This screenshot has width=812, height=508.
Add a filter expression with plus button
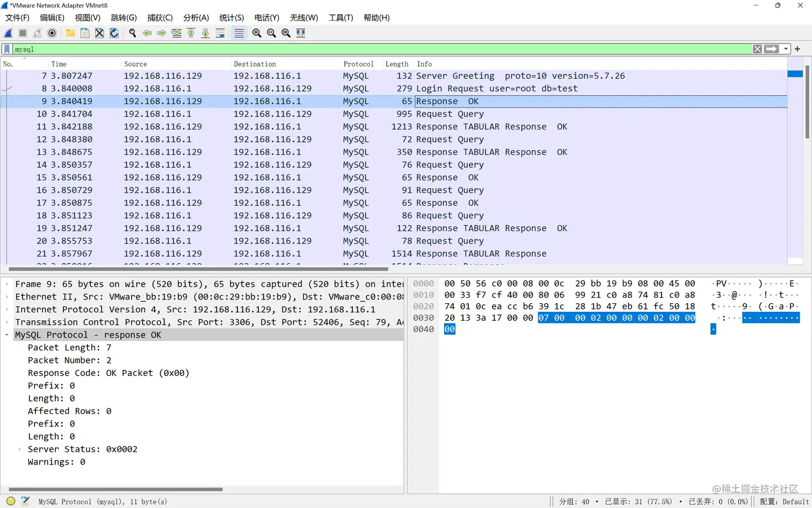[798, 49]
